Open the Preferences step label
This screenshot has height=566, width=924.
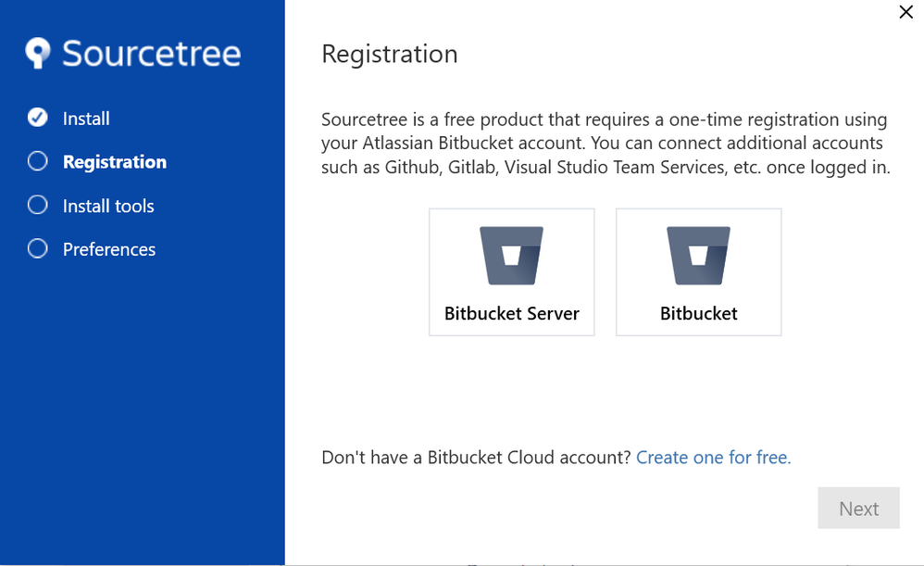[109, 249]
